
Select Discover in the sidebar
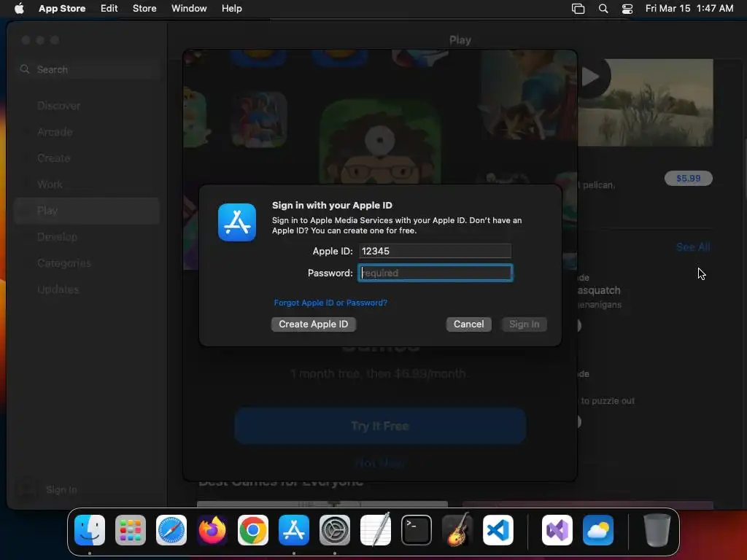click(88, 106)
